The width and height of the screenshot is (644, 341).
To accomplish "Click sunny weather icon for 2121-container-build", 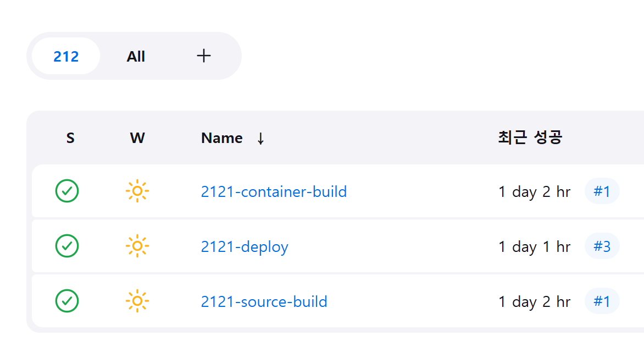I will coord(137,191).
